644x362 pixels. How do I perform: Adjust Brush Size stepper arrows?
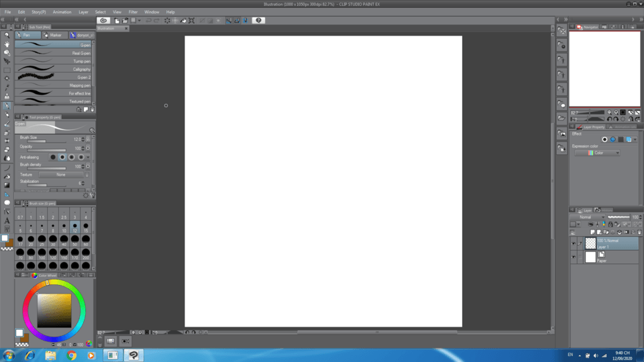point(83,139)
